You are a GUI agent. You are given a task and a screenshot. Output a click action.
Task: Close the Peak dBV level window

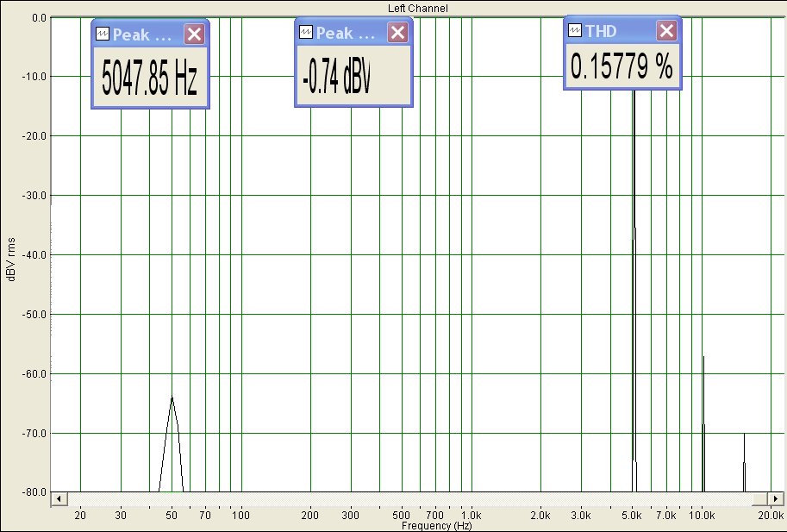tap(397, 33)
